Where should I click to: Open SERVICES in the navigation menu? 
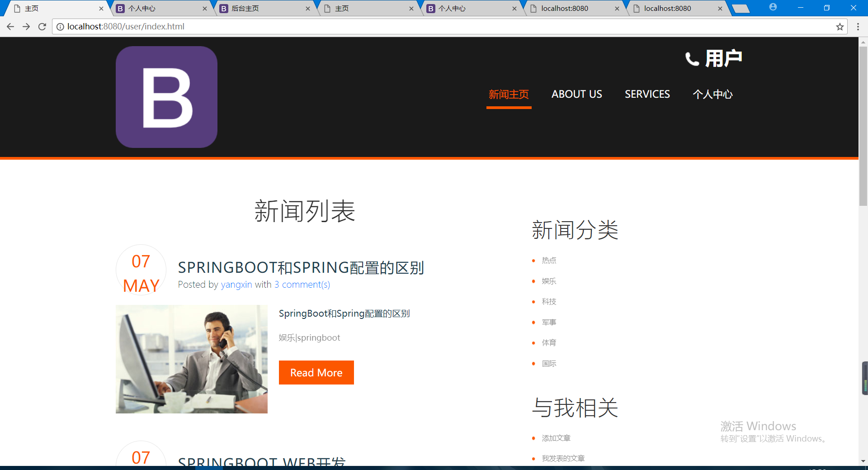[647, 95]
